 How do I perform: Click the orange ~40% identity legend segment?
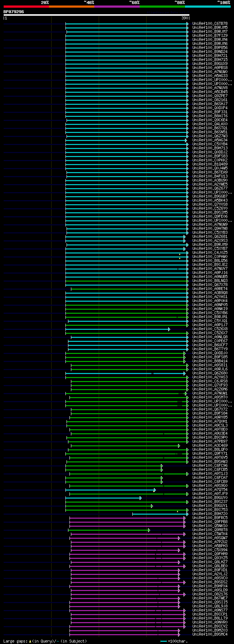click(x=72, y=6)
